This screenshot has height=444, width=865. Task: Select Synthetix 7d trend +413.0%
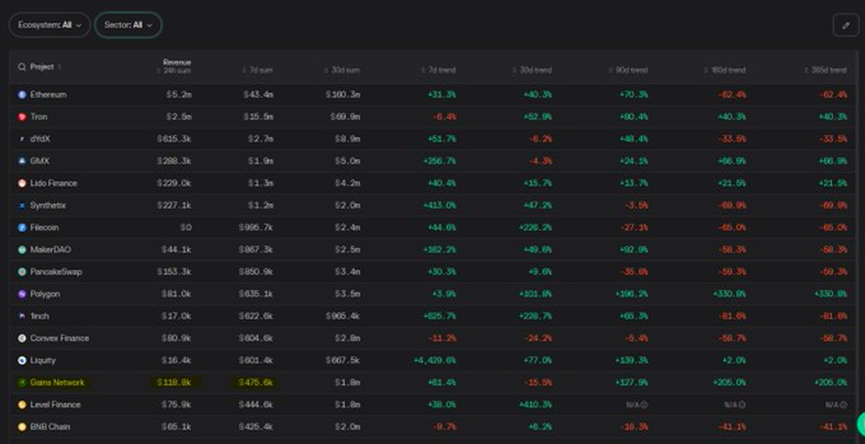440,205
